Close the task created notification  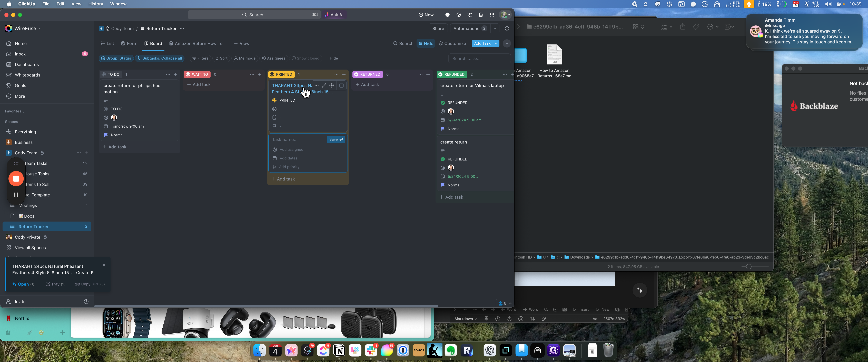pos(104,265)
